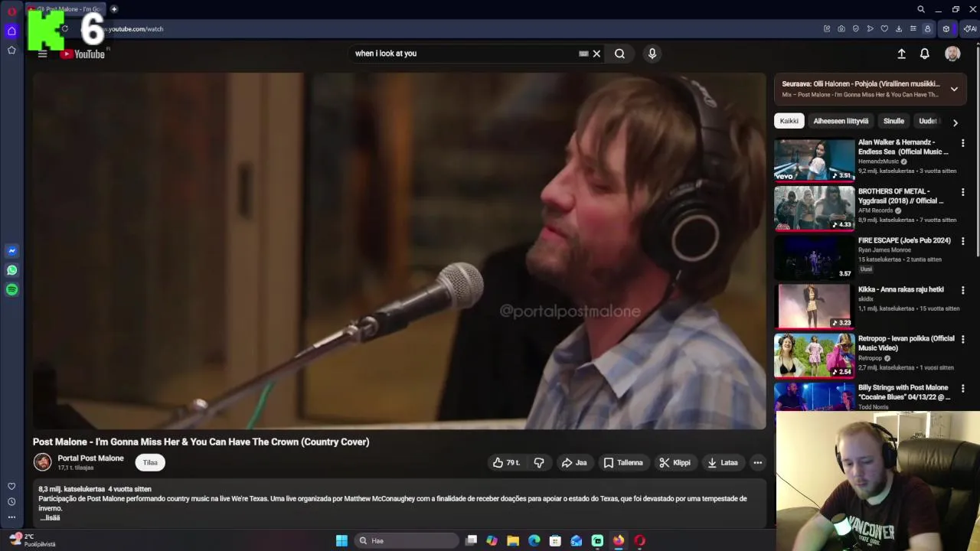This screenshot has height=551, width=980.
Task: Open FIRE ESCAPE Joe's Pub 2024 thumbnail
Action: tap(814, 257)
